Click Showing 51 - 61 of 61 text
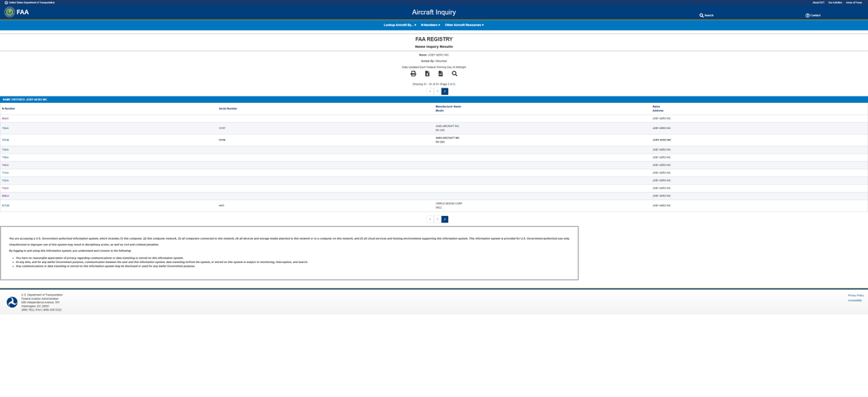 [x=434, y=84]
